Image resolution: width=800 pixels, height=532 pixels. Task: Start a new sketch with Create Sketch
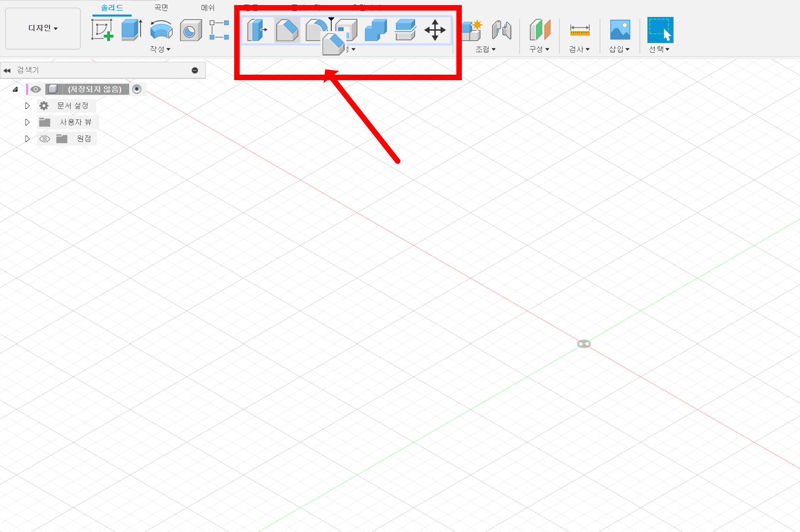click(x=102, y=30)
